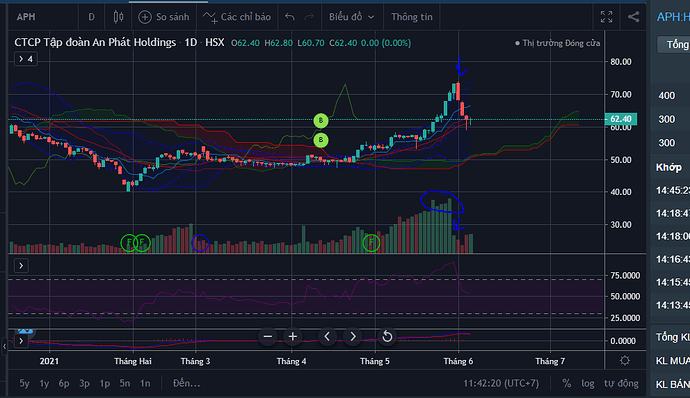This screenshot has height=398, width=690.
Task: Select the 1n time range
Action: (145, 383)
